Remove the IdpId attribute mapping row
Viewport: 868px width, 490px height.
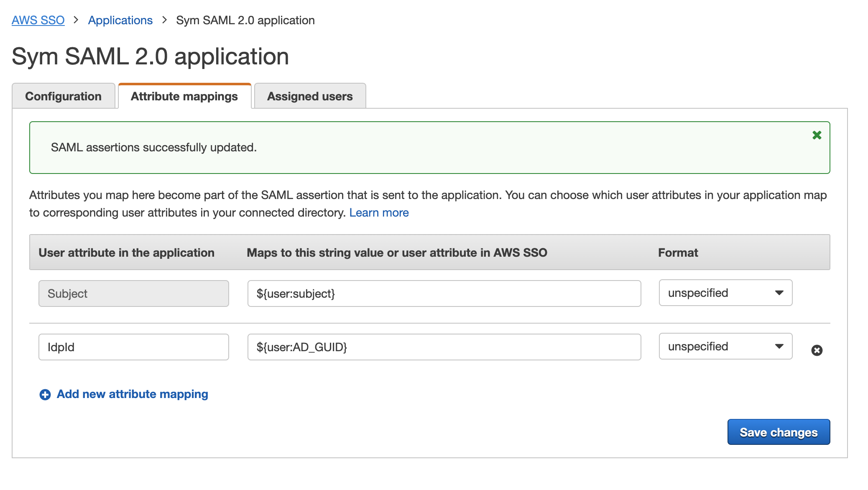(x=817, y=350)
